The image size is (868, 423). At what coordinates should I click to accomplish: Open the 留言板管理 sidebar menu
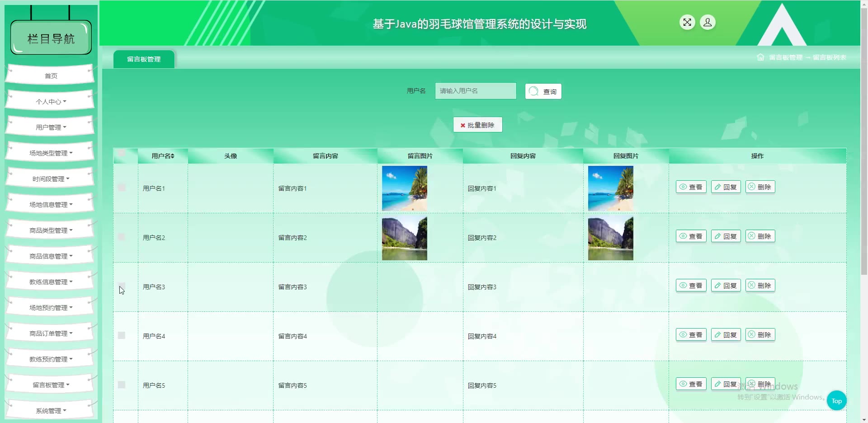coord(51,385)
